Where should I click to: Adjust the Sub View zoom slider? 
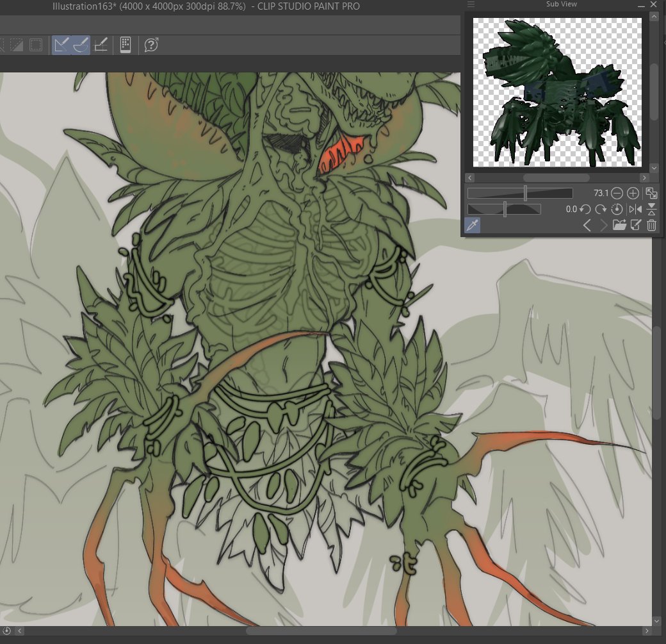520,194
